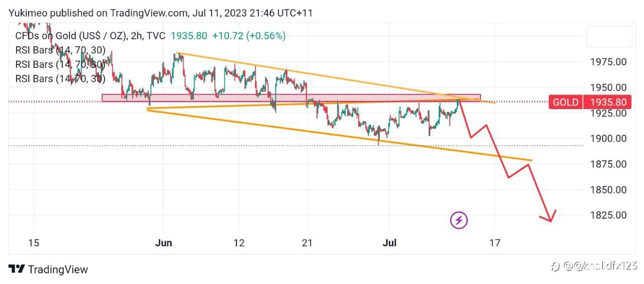
Task: Click the Jun date axis label
Action: pyautogui.click(x=164, y=243)
